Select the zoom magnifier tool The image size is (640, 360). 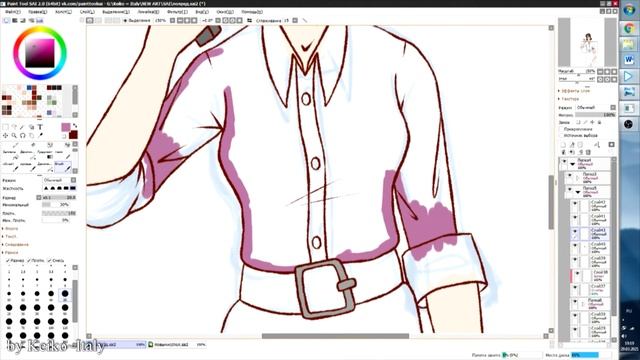pyautogui.click(x=14, y=135)
